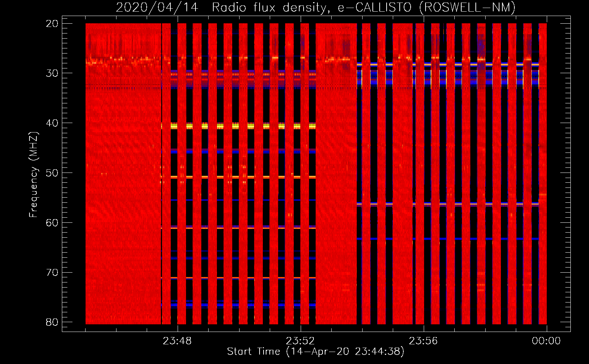Click the 70 MHz frequency tick label
This screenshot has width=589, height=364.
coord(52,273)
